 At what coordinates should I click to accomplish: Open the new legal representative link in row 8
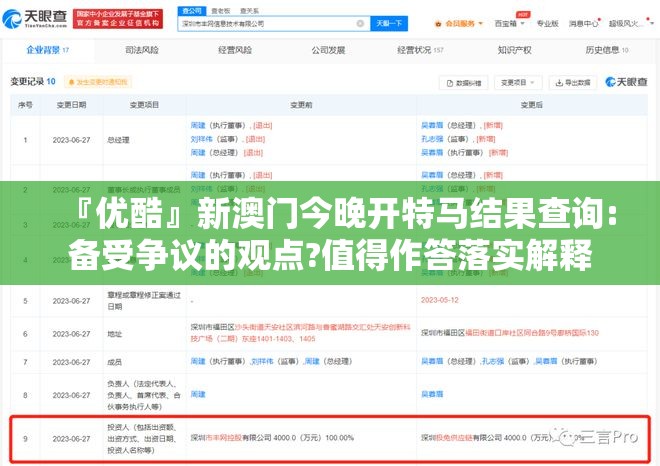[x=432, y=394]
